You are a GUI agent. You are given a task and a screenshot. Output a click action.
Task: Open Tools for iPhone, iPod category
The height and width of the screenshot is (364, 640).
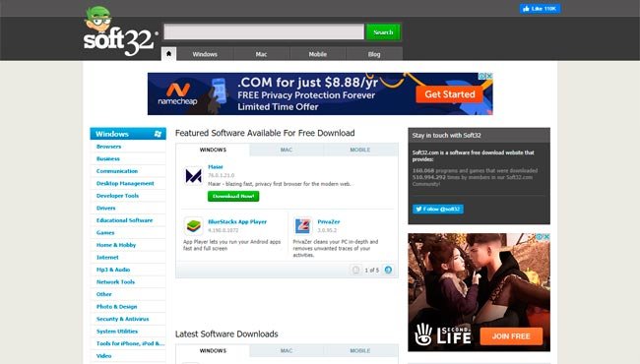coord(131,343)
